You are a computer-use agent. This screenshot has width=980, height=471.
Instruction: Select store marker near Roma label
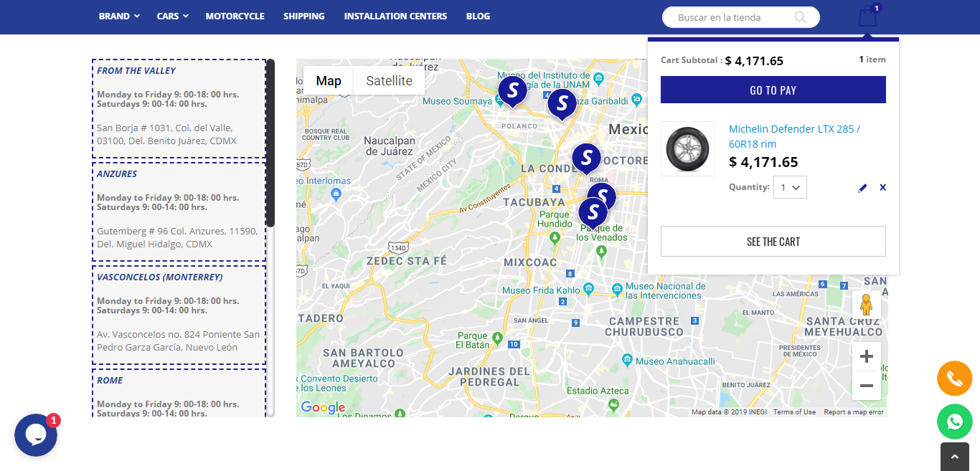click(602, 195)
